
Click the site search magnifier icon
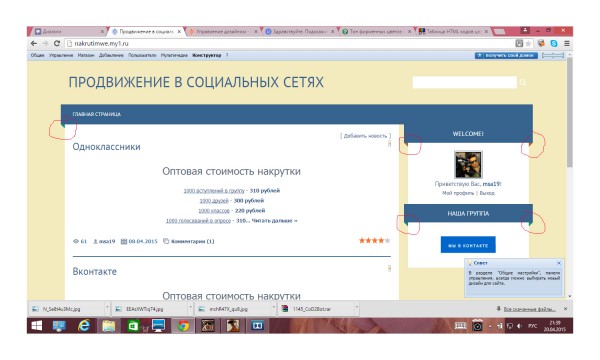[x=523, y=82]
